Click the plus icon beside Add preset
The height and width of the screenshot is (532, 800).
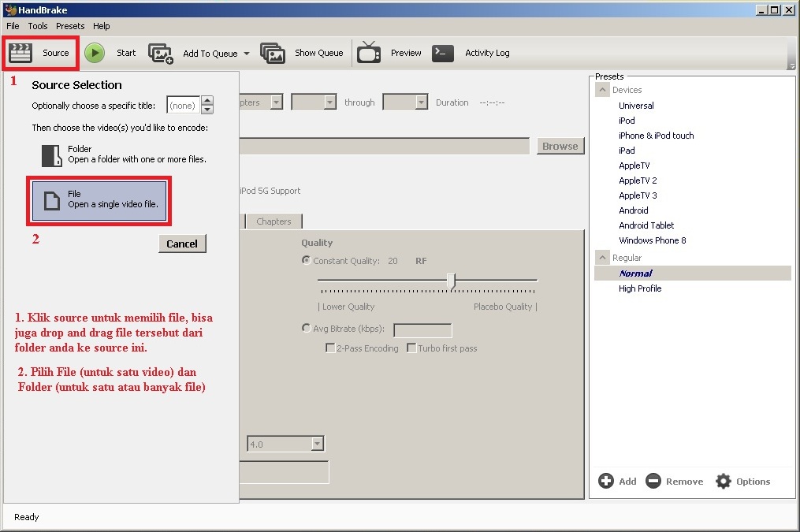click(605, 481)
